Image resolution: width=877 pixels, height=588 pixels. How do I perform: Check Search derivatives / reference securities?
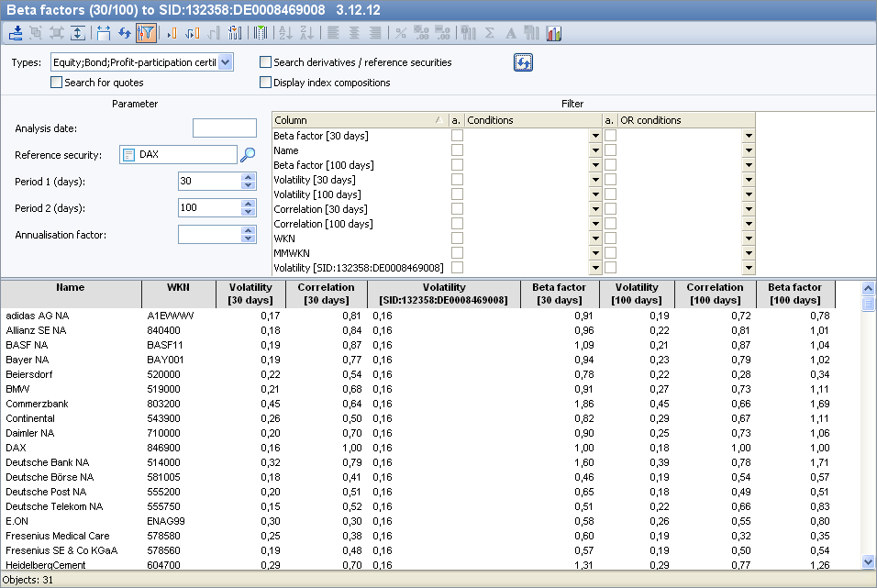(x=266, y=62)
